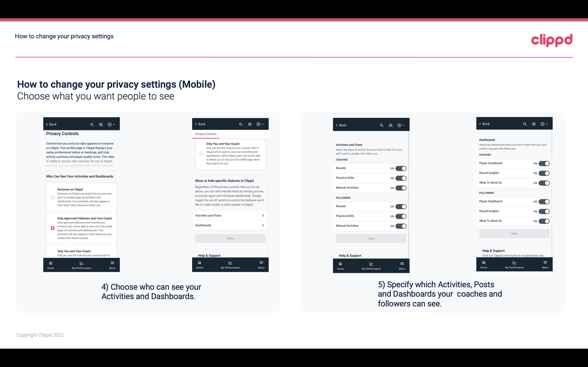588x367 pixels.
Task: Switch to Privacy Controls tab
Action: [206, 134]
